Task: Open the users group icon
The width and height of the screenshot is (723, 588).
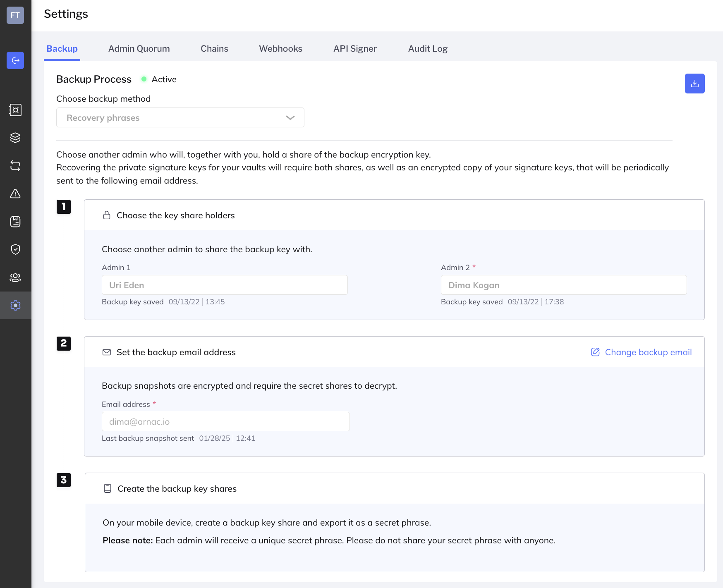Action: [x=15, y=277]
